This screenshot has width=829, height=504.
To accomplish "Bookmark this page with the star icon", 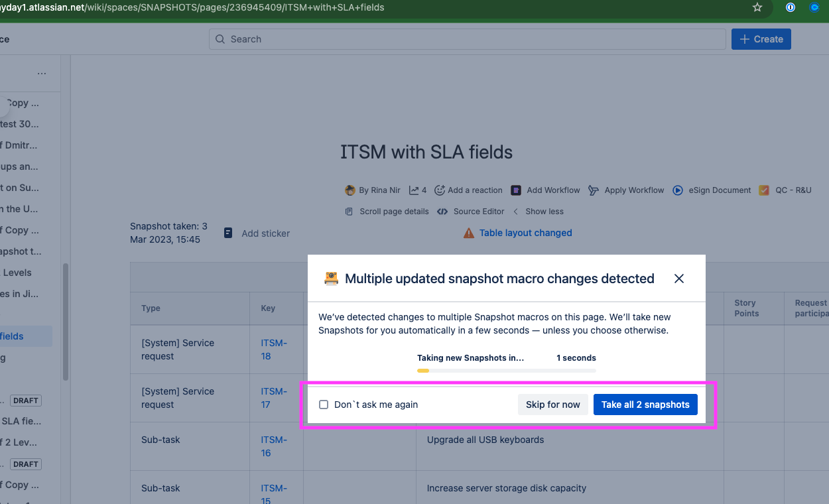I will pyautogui.click(x=757, y=7).
